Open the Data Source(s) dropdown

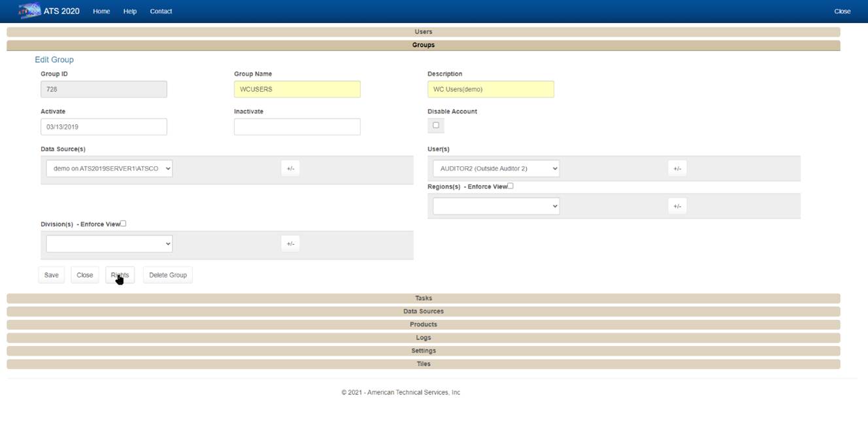point(108,168)
